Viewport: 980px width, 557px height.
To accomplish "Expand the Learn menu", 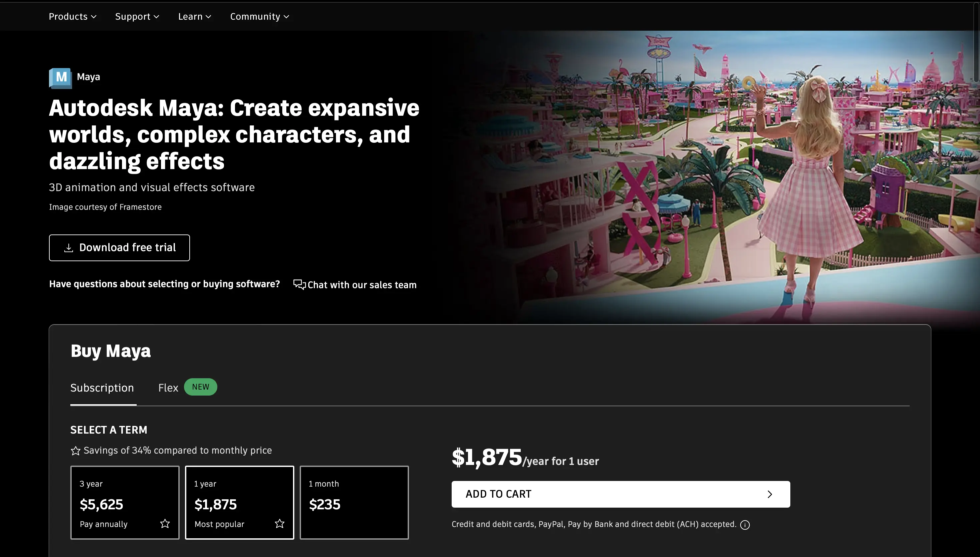I will pos(195,16).
